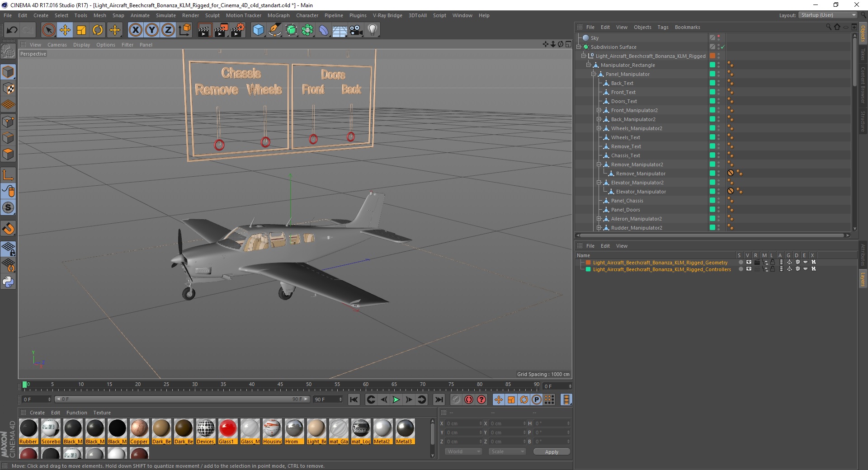Open viewport Cameras menu
Viewport: 868px width, 470px height.
[57, 45]
